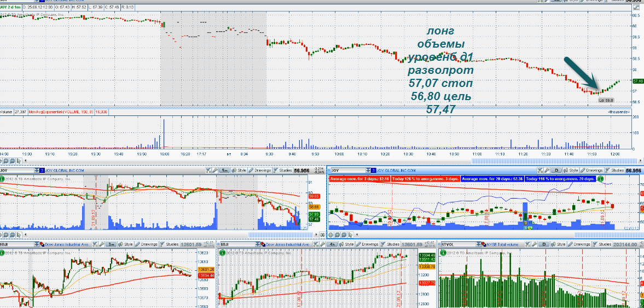Select the crosshair pan tool below JOY daily chart
The image size is (644, 308).
click(x=330, y=235)
